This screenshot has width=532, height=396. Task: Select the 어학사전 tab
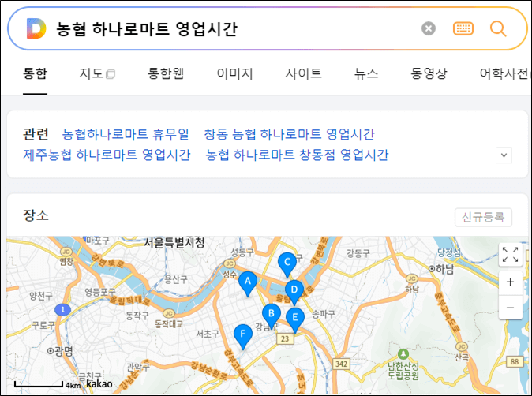pyautogui.click(x=505, y=73)
